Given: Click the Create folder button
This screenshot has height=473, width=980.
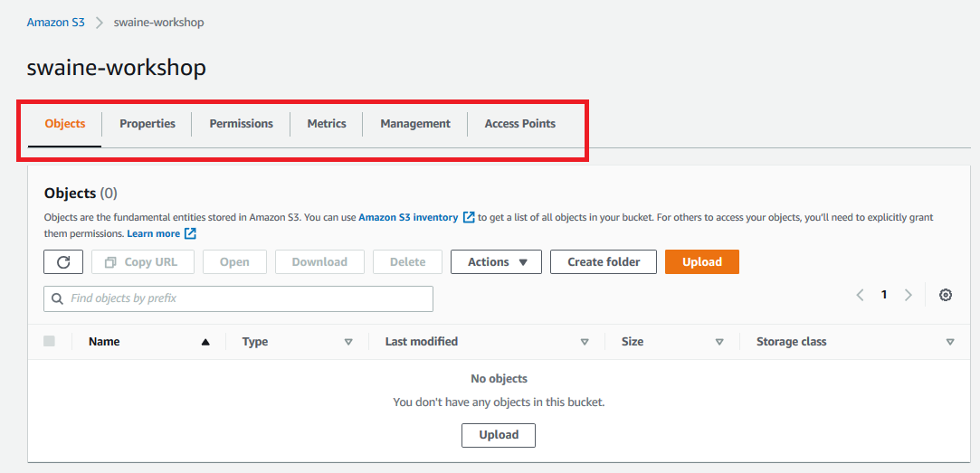Looking at the screenshot, I should point(604,261).
